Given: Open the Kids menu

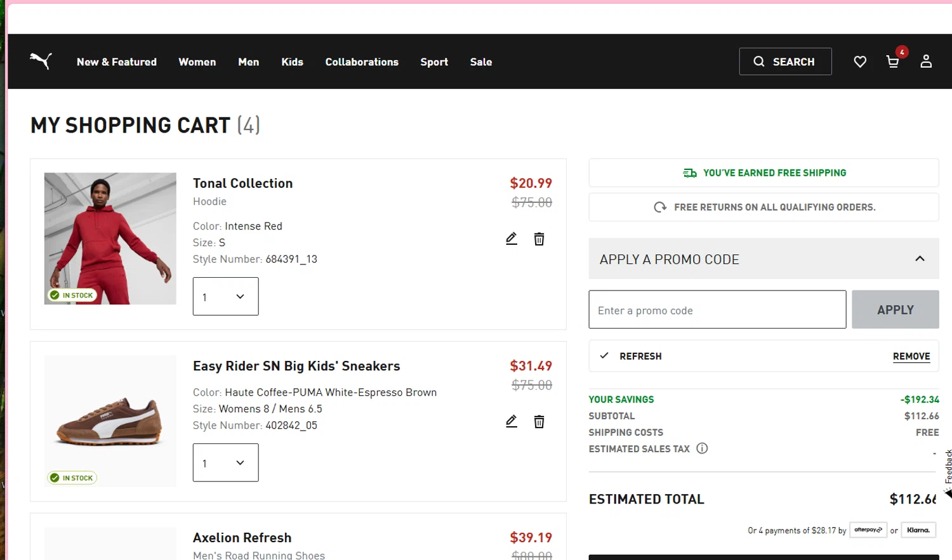Looking at the screenshot, I should [x=292, y=62].
